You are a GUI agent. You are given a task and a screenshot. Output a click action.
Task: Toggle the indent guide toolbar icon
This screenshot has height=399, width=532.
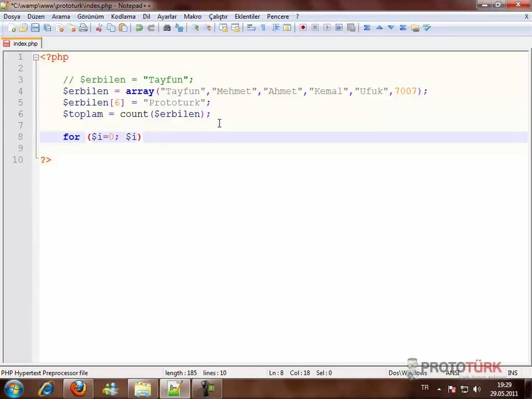click(x=275, y=28)
